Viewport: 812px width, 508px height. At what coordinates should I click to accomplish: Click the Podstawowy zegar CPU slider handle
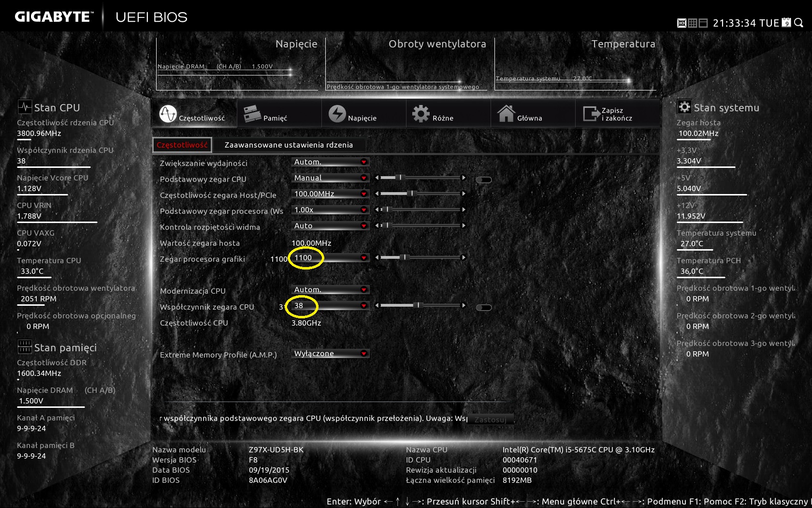pyautogui.click(x=400, y=178)
